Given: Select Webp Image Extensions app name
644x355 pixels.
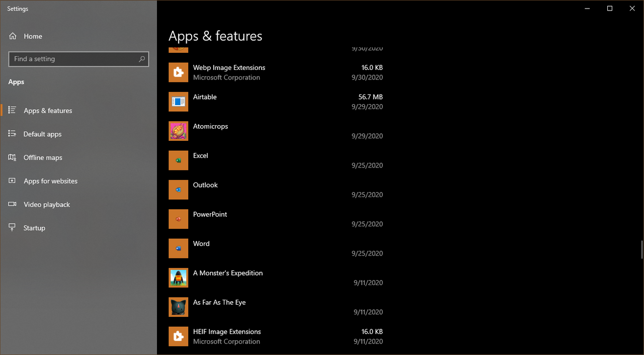Looking at the screenshot, I should pyautogui.click(x=229, y=67).
